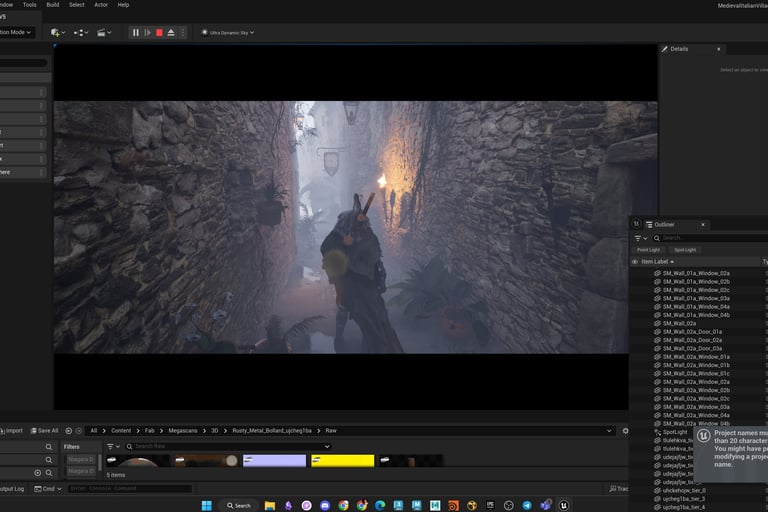
Task: Click the Frame Skip playback icon
Action: (x=148, y=33)
